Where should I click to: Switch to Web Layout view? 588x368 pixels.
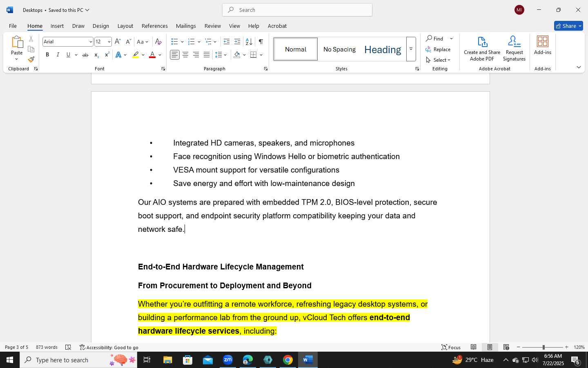click(506, 347)
